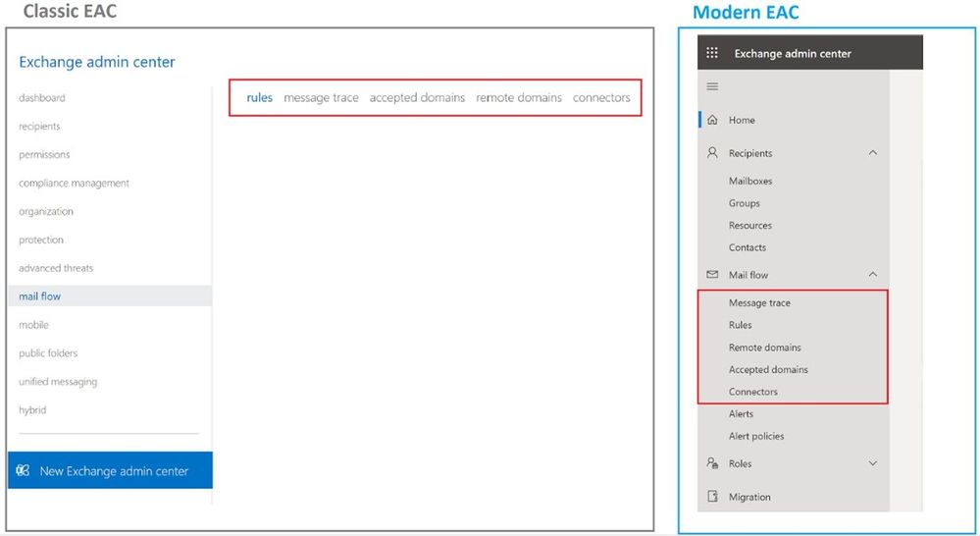Select dashboard in Classic EAC sidebar
Screen dimensions: 980x536
point(42,97)
